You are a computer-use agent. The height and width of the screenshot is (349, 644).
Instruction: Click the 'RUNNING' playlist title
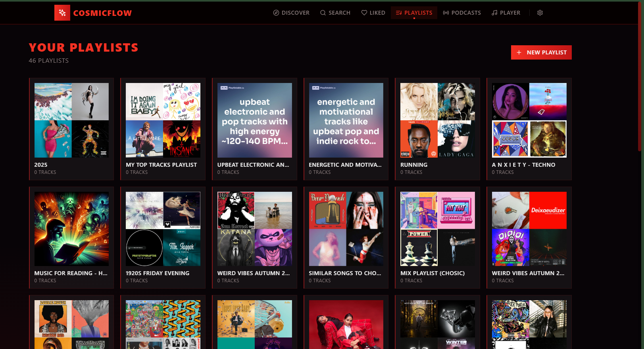tap(414, 165)
